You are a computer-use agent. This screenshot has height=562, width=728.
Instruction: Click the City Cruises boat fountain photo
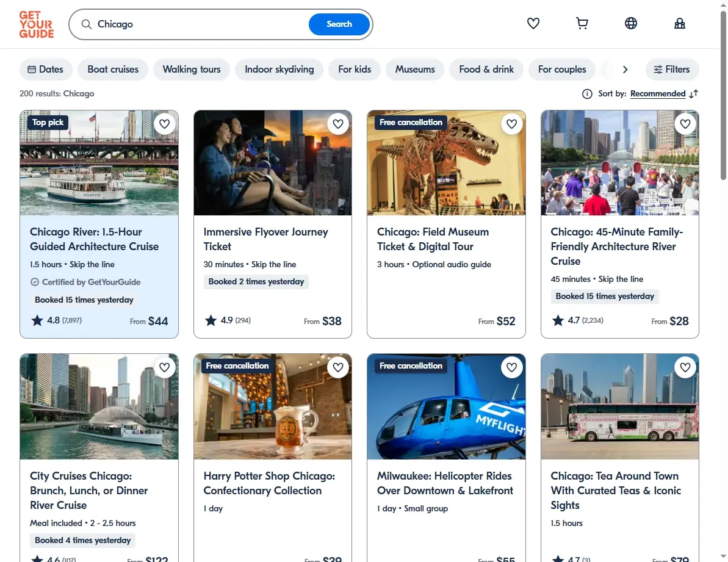[99, 407]
